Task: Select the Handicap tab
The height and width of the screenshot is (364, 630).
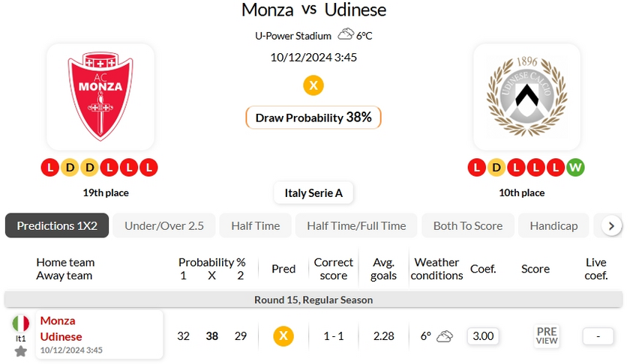Action: pos(553,225)
